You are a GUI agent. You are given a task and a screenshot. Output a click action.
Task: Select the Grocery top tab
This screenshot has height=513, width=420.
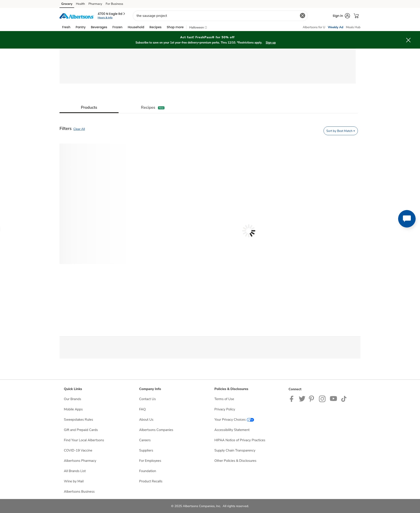click(x=67, y=4)
